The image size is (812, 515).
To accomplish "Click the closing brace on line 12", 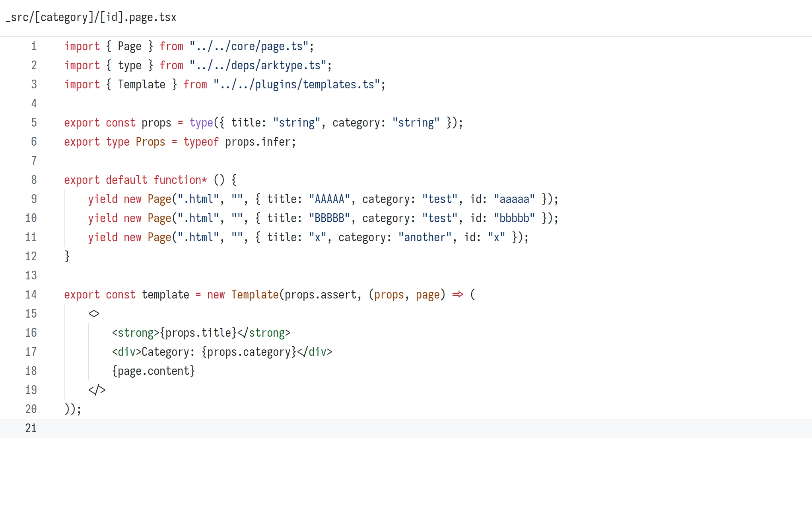I will [x=67, y=257].
